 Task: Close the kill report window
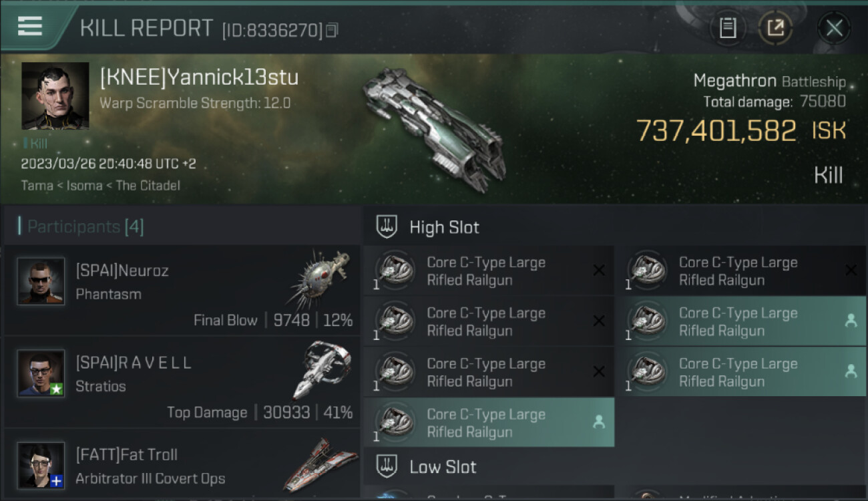click(834, 28)
